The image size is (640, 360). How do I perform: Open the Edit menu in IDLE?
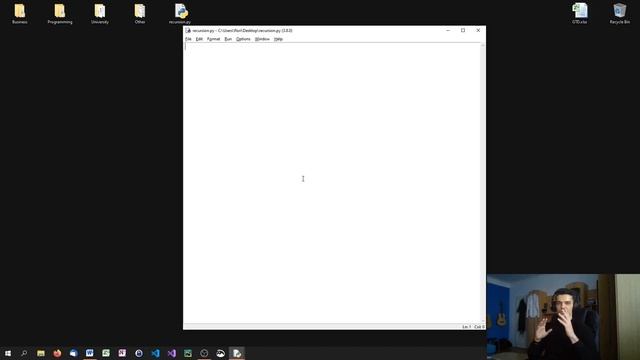tap(199, 39)
